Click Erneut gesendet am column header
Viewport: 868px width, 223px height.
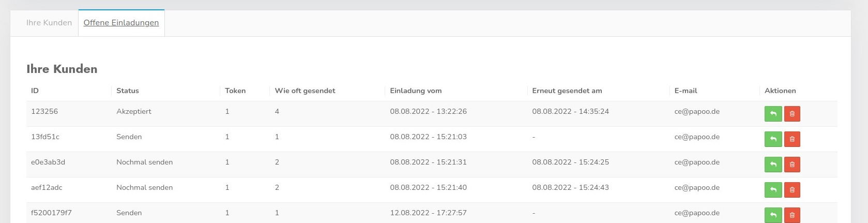tap(567, 91)
